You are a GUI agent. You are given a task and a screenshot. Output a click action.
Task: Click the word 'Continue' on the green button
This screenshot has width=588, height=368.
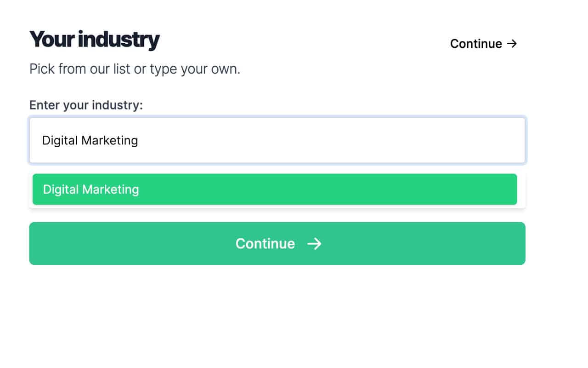point(265,243)
